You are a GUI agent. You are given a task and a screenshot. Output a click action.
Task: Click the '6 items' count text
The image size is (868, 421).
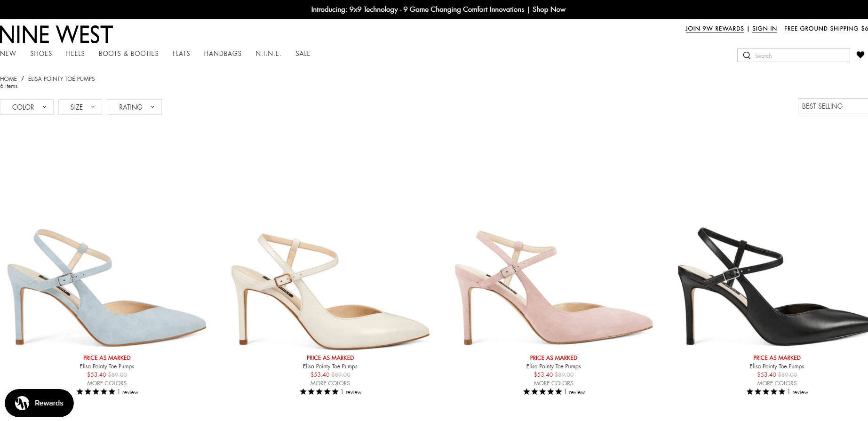(9, 87)
